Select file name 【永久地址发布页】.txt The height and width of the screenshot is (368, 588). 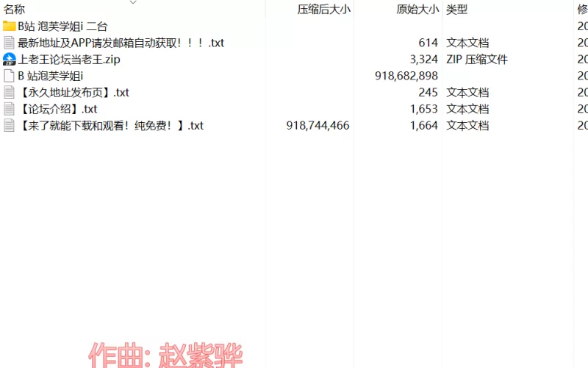(73, 93)
